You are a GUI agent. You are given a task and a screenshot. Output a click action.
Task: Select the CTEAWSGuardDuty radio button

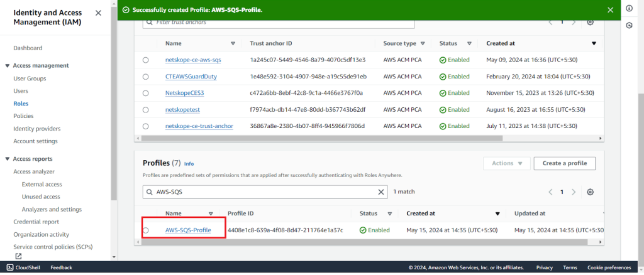pos(145,77)
